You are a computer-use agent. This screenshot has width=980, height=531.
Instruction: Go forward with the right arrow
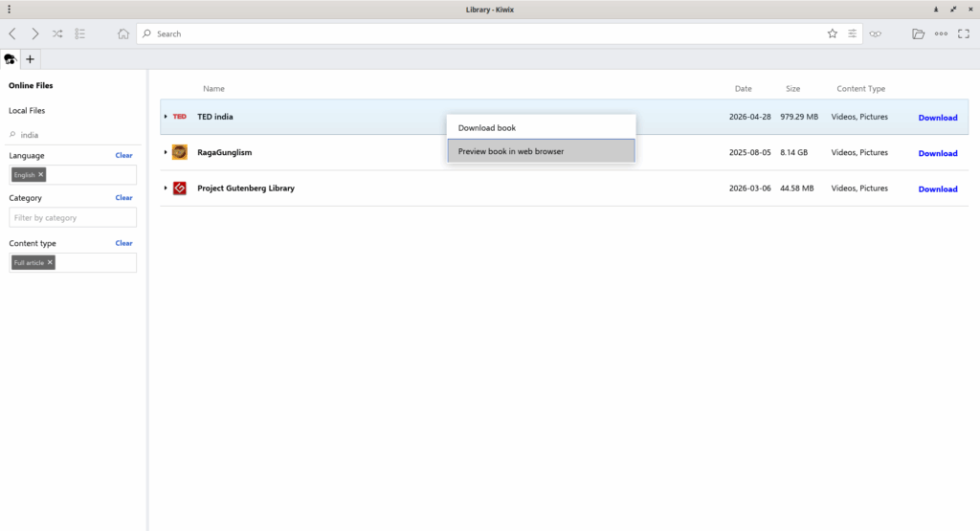[35, 33]
